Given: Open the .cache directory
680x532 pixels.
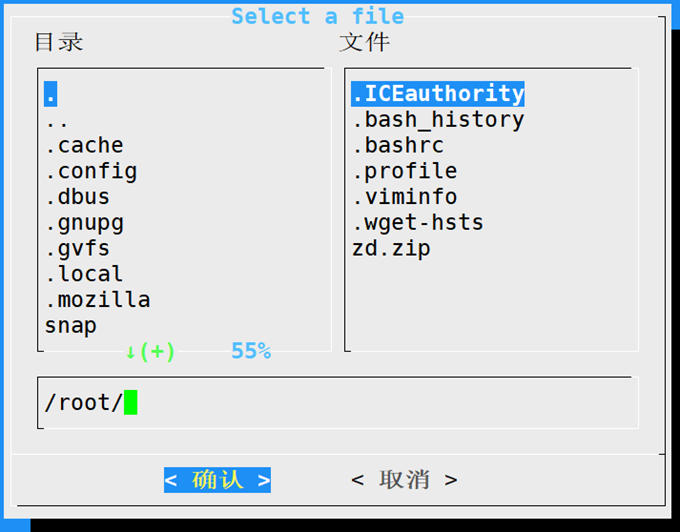Looking at the screenshot, I should tap(84, 146).
